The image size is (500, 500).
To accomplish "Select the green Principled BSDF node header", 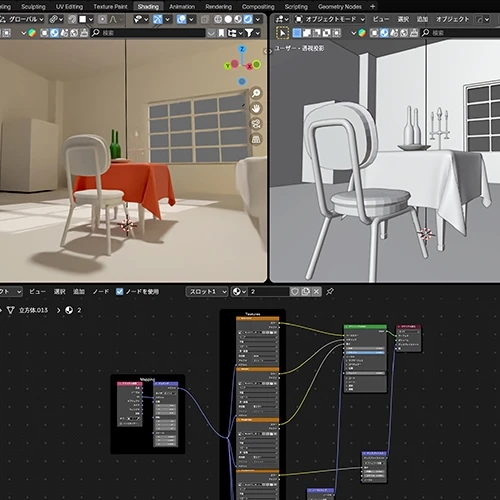I will pos(365,327).
